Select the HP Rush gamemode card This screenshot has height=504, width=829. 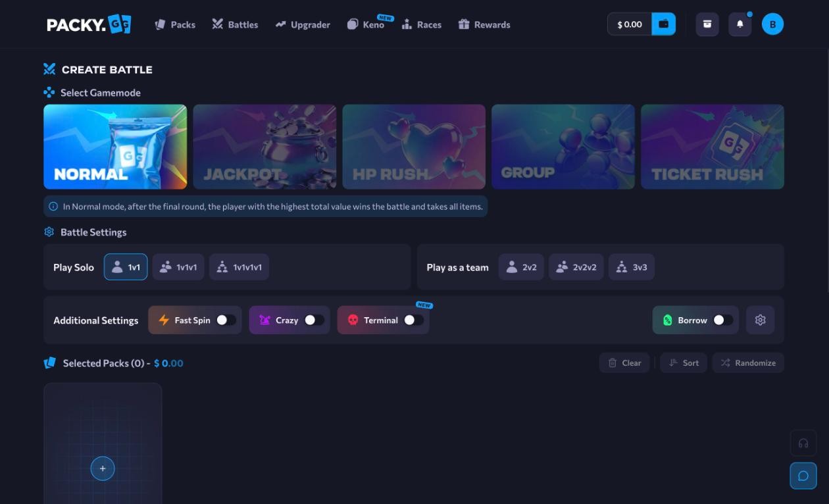click(x=414, y=147)
